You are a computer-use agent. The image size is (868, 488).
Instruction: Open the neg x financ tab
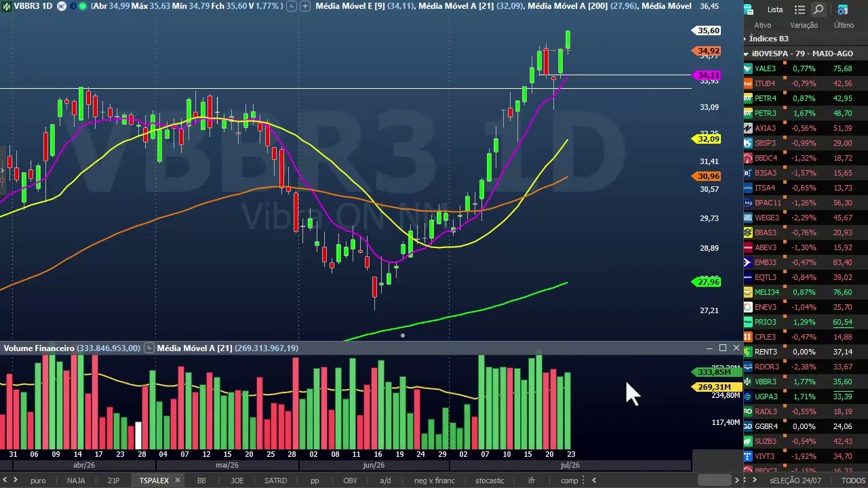coord(435,481)
